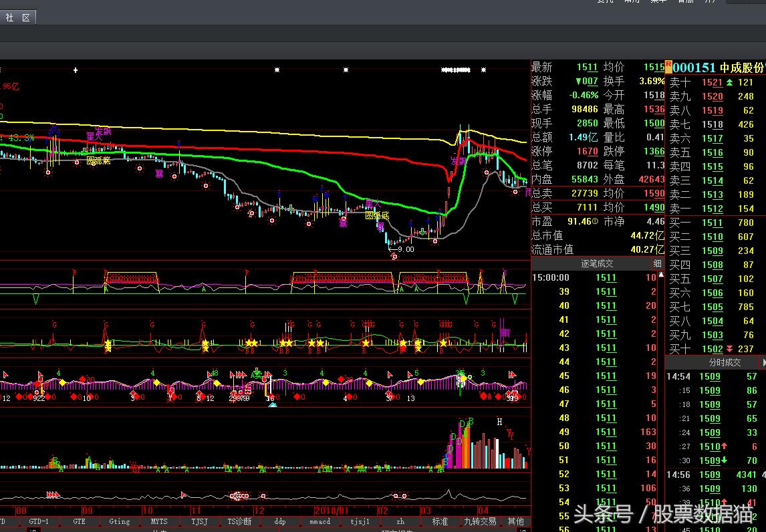Click the 000151 中成股份 stock title

coord(717,68)
